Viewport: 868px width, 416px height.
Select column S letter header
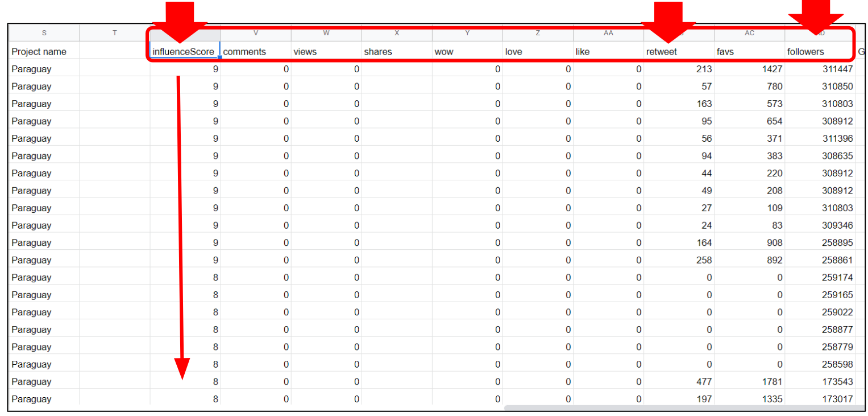44,33
